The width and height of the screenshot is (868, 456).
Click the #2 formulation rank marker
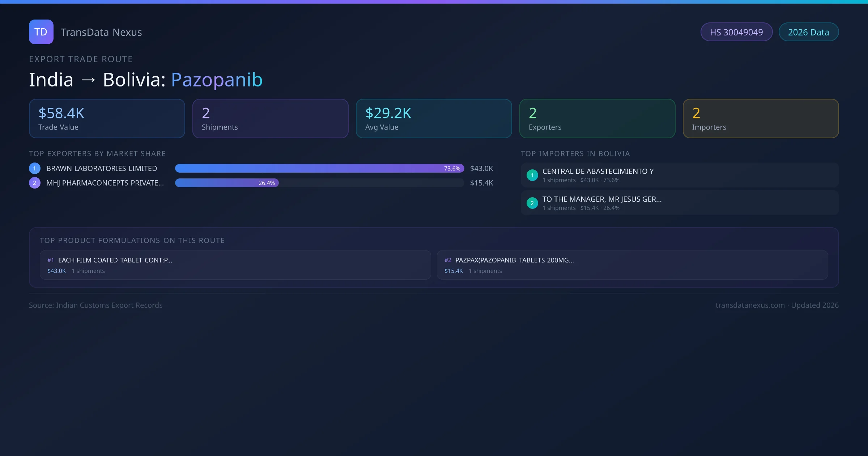pos(448,260)
